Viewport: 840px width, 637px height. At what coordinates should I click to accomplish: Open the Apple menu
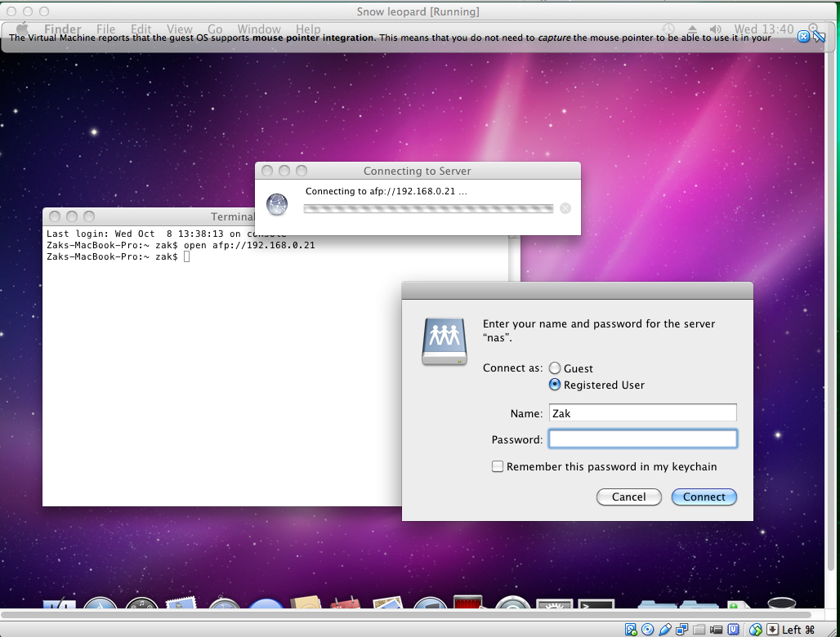click(22, 28)
